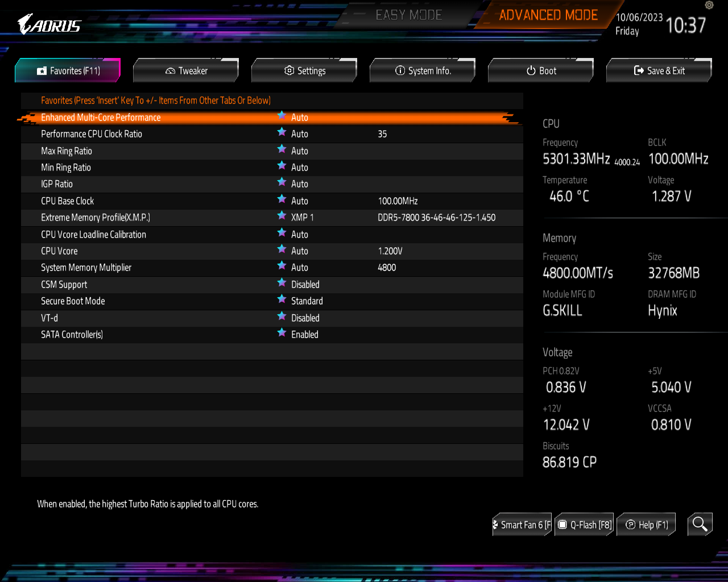Select the CPU Vcore label
The height and width of the screenshot is (582, 728).
coord(59,251)
